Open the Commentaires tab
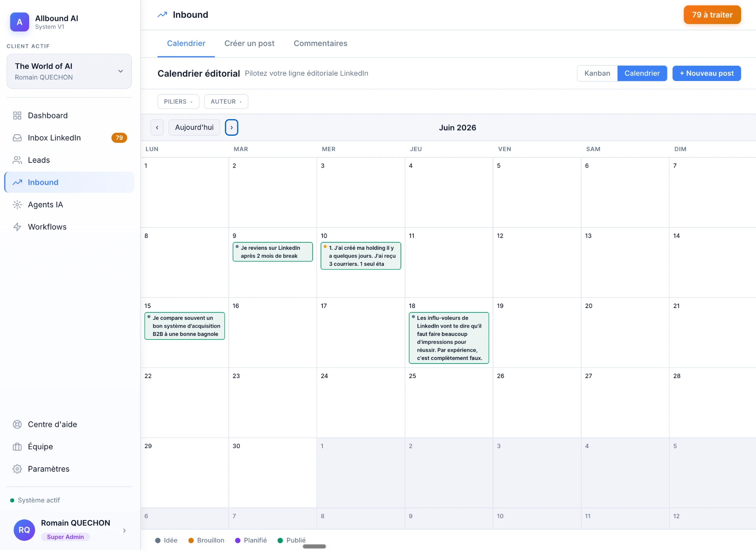 coord(321,43)
